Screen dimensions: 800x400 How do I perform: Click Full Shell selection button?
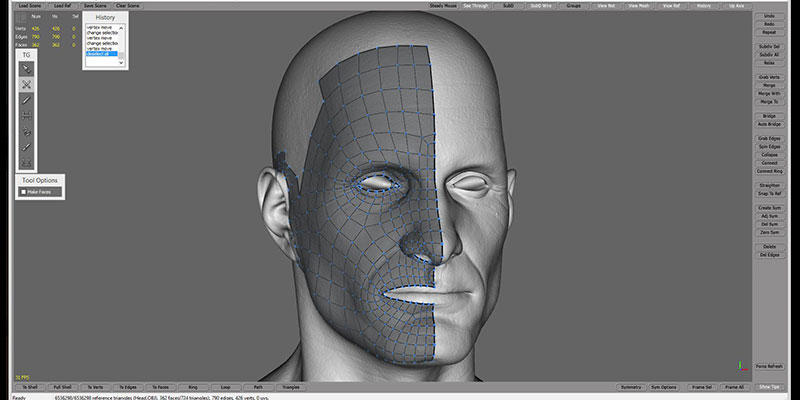pos(63,387)
